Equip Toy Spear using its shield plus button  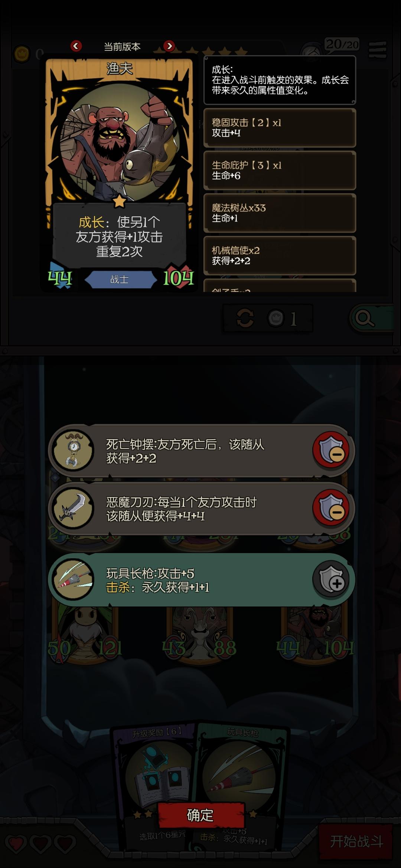[x=331, y=579]
